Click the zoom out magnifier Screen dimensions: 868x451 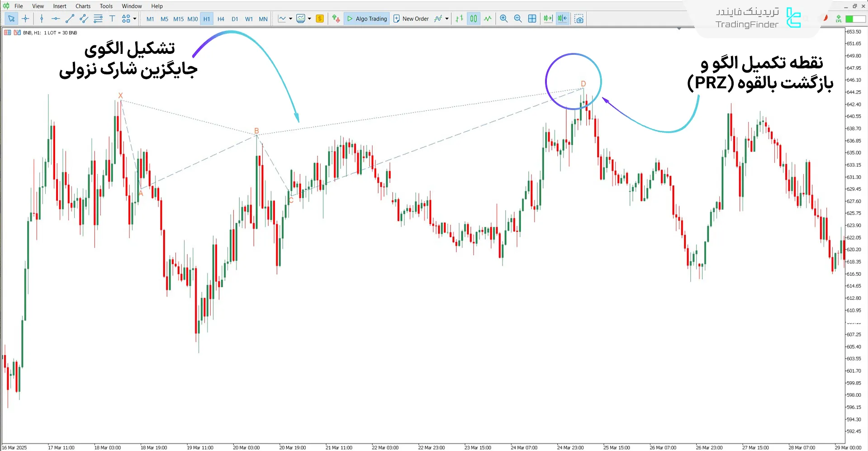pyautogui.click(x=518, y=19)
